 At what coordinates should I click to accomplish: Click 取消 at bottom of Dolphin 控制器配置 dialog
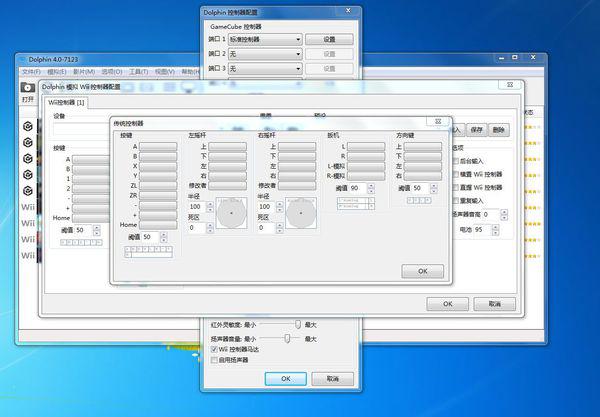tap(333, 379)
